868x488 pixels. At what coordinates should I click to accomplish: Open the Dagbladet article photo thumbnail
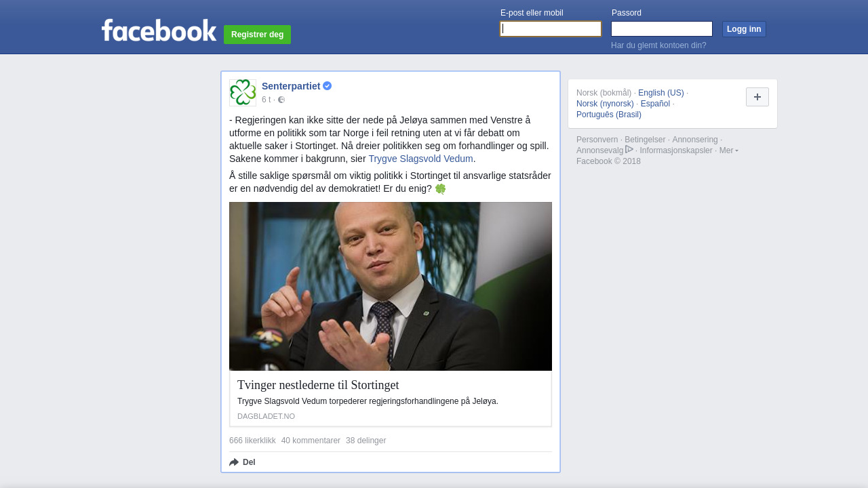tap(391, 286)
